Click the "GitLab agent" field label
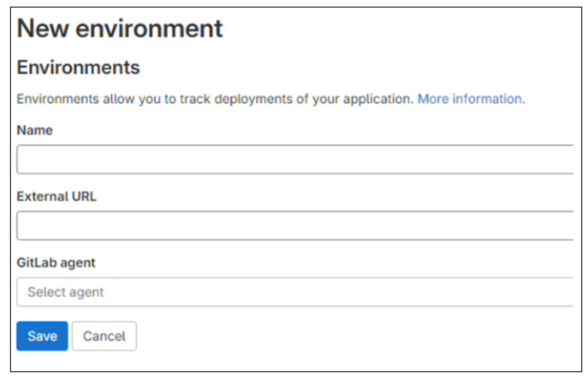This screenshot has width=588, height=378. click(x=56, y=263)
